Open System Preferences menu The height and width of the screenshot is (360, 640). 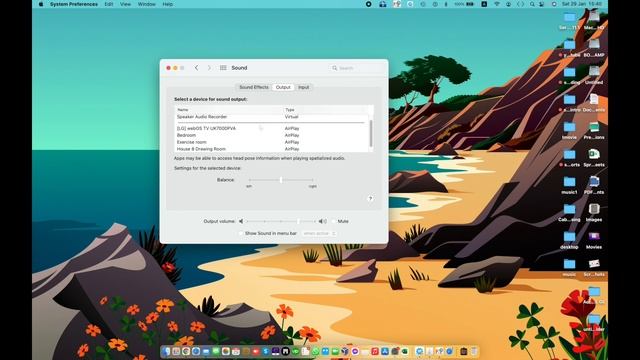tap(74, 4)
